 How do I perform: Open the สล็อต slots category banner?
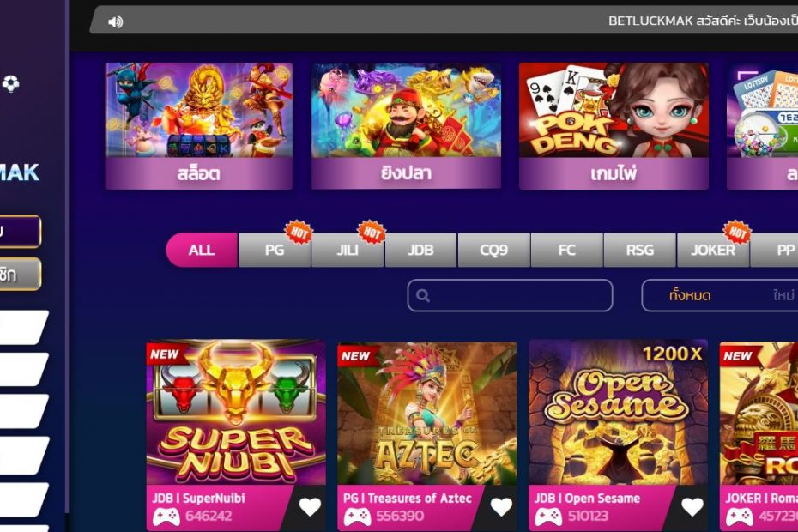click(x=199, y=126)
